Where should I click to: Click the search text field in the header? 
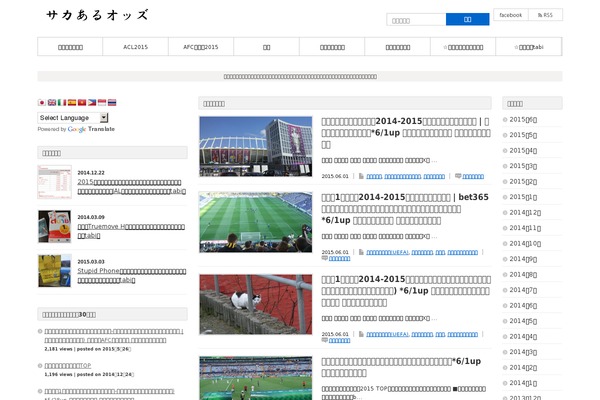(416, 20)
